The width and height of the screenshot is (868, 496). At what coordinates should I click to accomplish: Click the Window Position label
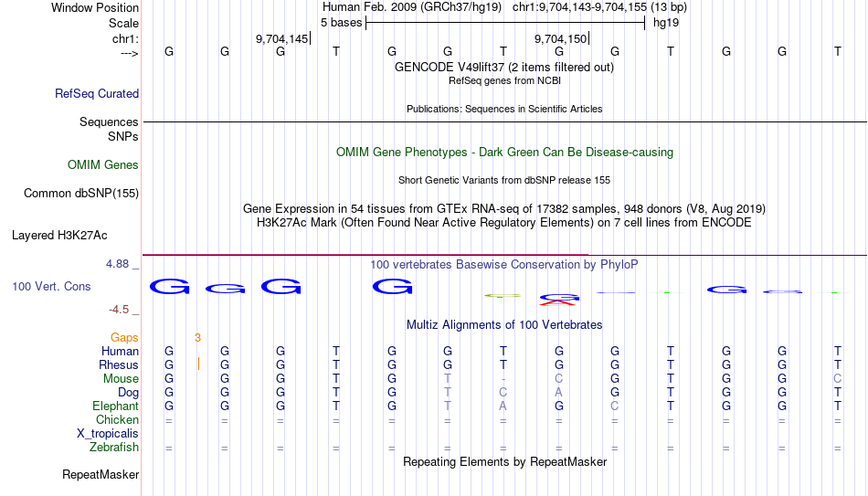(95, 7)
